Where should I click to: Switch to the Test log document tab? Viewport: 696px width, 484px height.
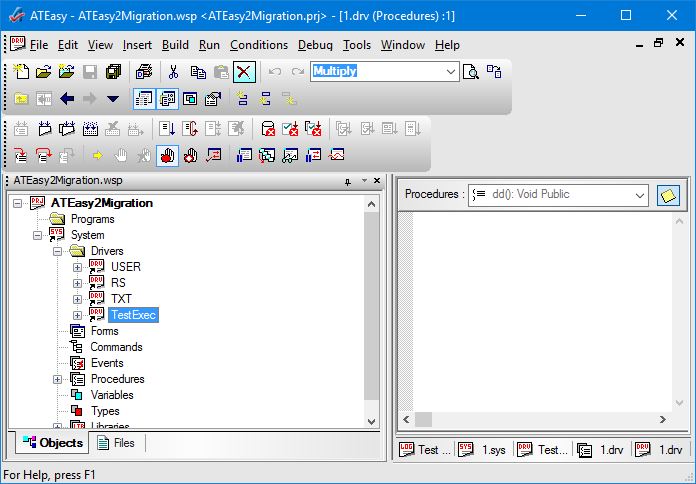tap(425, 450)
